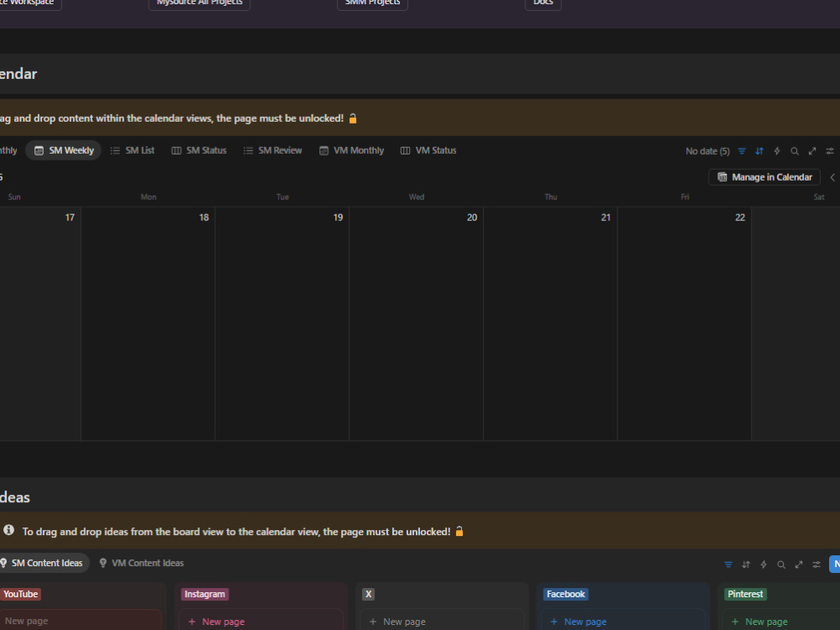Click the YouTube group label

20,594
